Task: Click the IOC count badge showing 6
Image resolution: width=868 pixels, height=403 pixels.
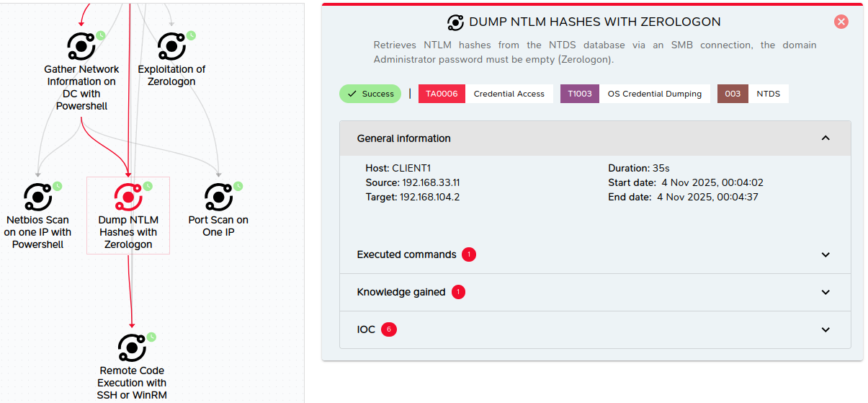Action: [389, 329]
